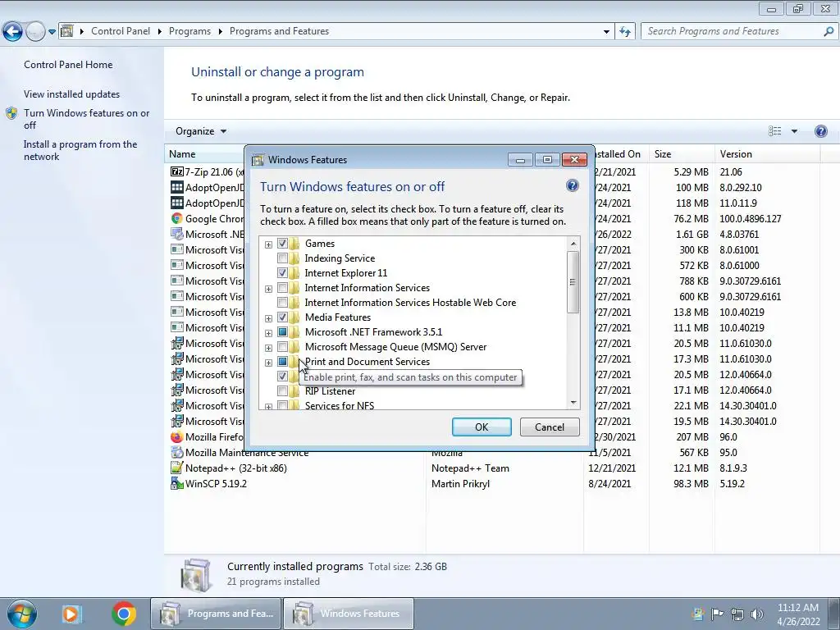This screenshot has height=630, width=840.
Task: Click the change view icon in toolbar
Action: pyautogui.click(x=774, y=131)
